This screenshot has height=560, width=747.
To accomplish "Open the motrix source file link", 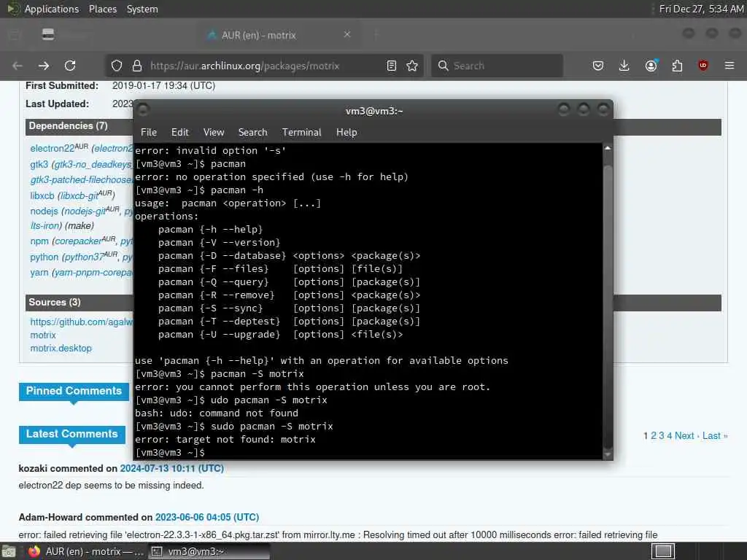I will 43,335.
